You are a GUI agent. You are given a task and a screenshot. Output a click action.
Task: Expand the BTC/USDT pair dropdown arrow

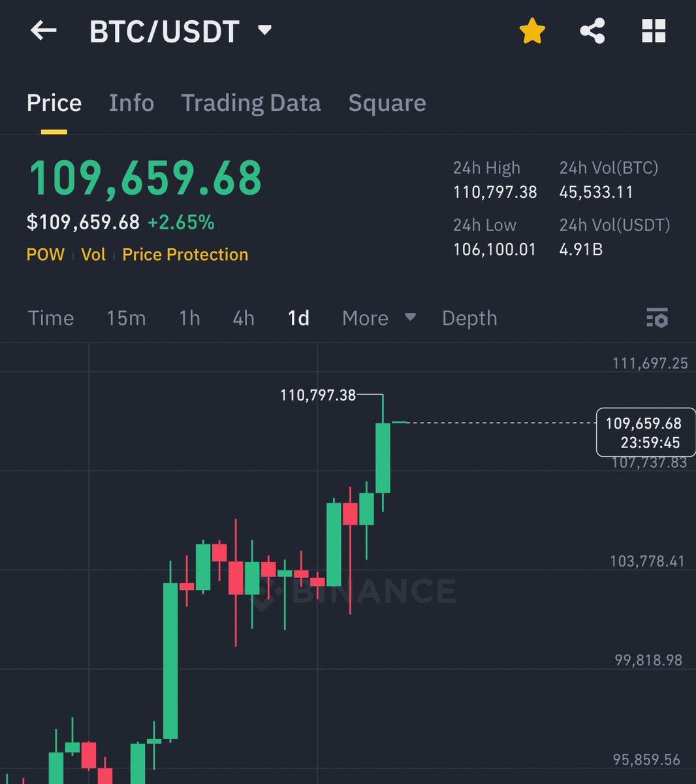coord(264,30)
